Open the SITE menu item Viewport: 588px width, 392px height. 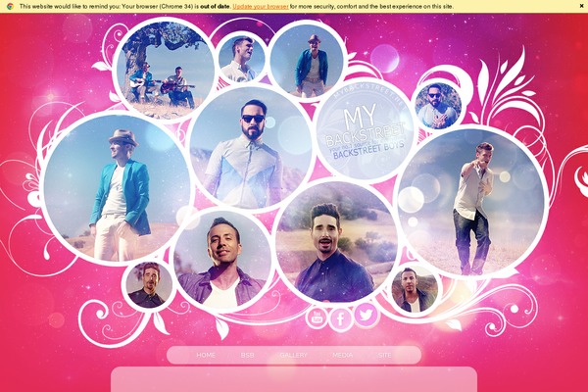(x=385, y=355)
